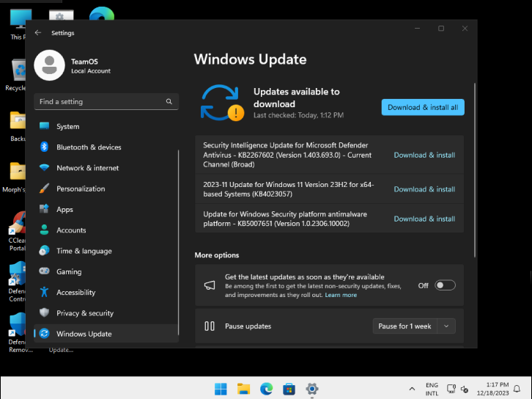Viewport: 532px width, 399px height.
Task: Click the 'Updates available to download' status text
Action: point(297,98)
